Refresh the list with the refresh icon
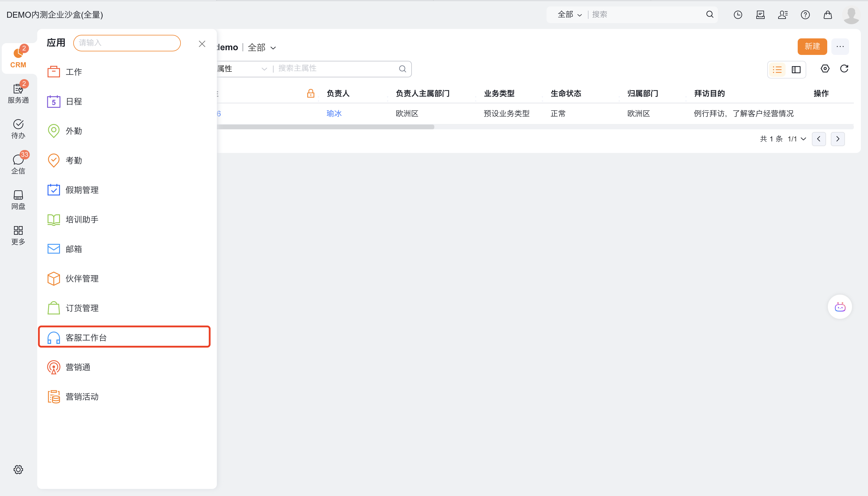This screenshot has width=868, height=496. pyautogui.click(x=844, y=69)
